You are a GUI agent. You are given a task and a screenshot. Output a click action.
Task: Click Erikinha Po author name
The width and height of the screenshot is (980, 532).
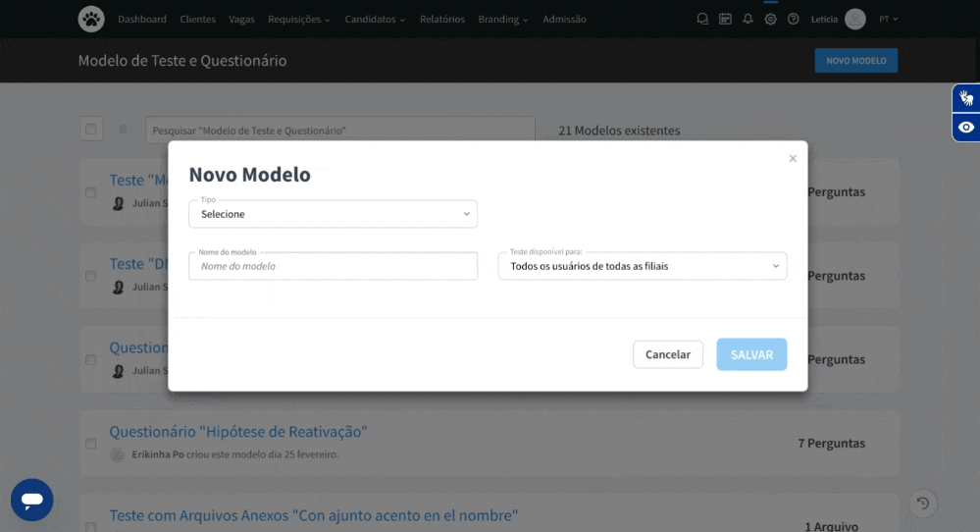coord(158,454)
